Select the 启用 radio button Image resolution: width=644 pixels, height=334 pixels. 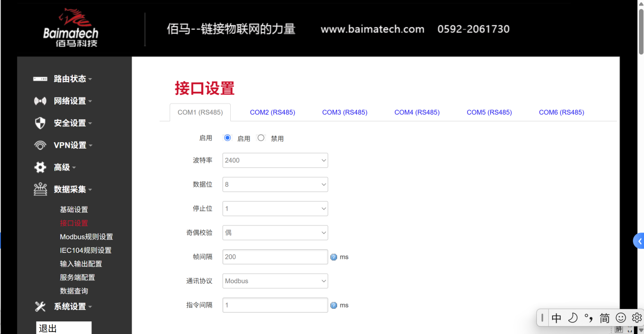tap(227, 137)
